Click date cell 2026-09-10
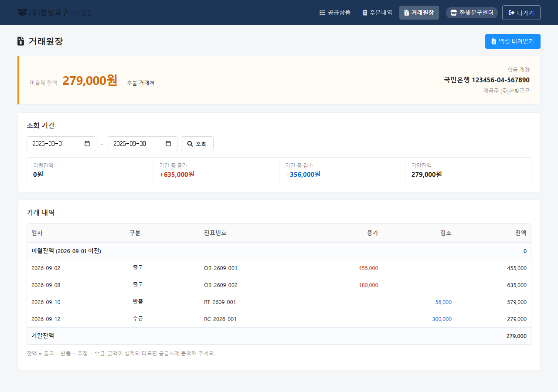This screenshot has height=392, width=558. (x=46, y=302)
